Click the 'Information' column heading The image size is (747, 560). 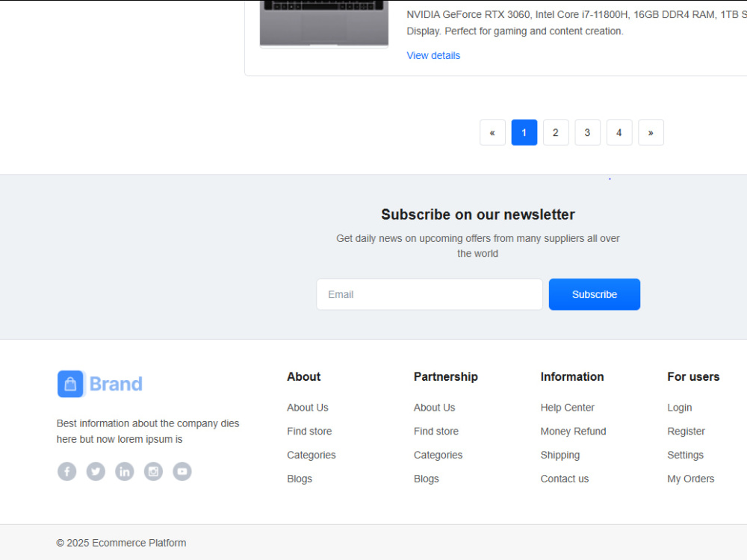(571, 376)
